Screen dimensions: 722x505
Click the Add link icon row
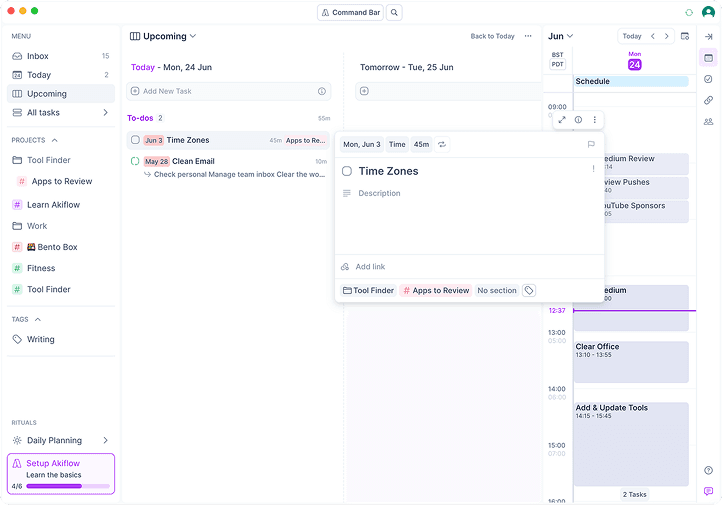pos(469,267)
